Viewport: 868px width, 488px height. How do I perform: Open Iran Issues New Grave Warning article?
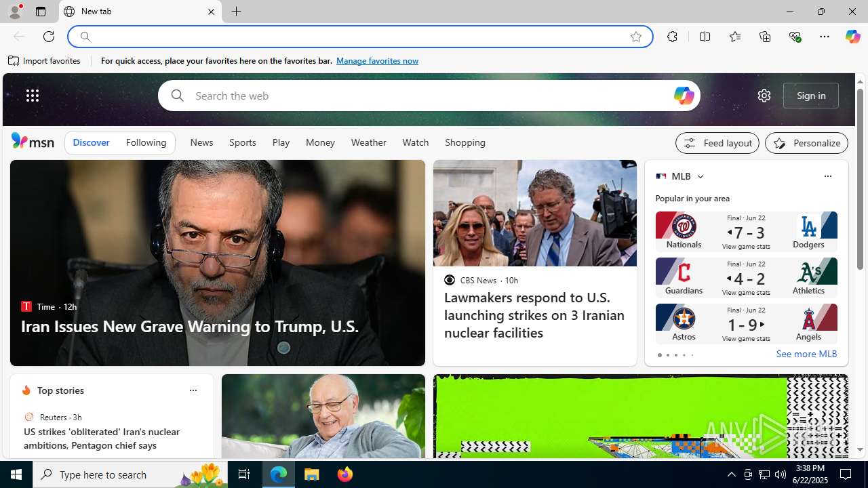190,326
